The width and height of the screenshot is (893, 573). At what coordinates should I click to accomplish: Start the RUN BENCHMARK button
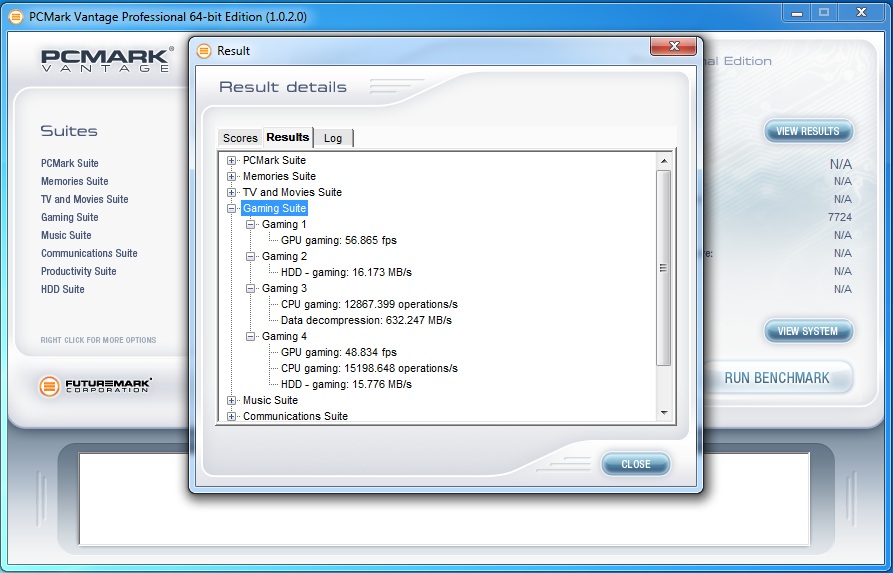[x=777, y=378]
